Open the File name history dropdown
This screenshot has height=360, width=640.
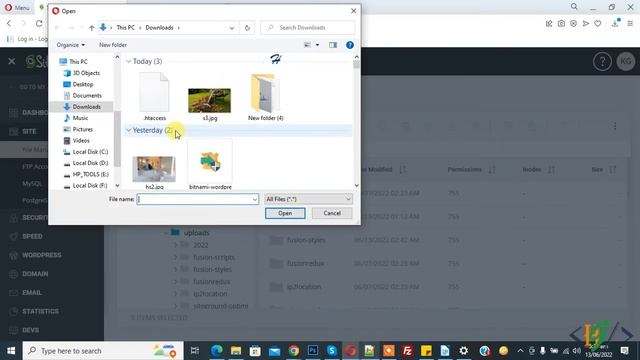[255, 199]
